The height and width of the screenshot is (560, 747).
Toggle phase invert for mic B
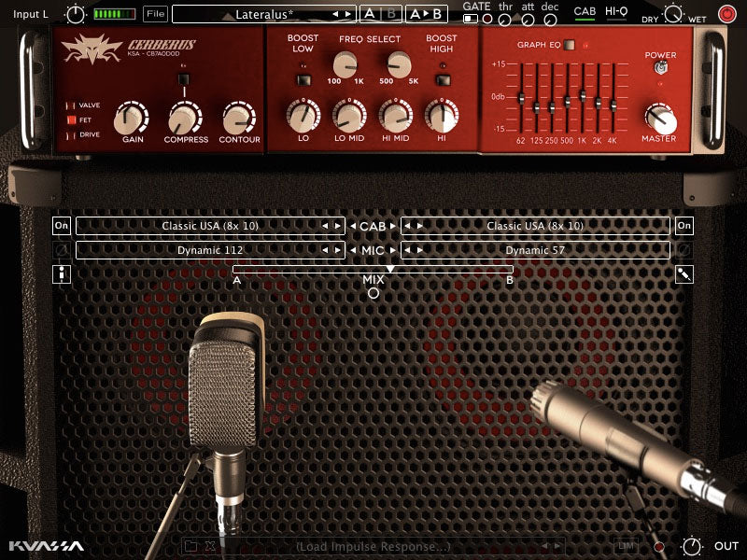point(684,250)
